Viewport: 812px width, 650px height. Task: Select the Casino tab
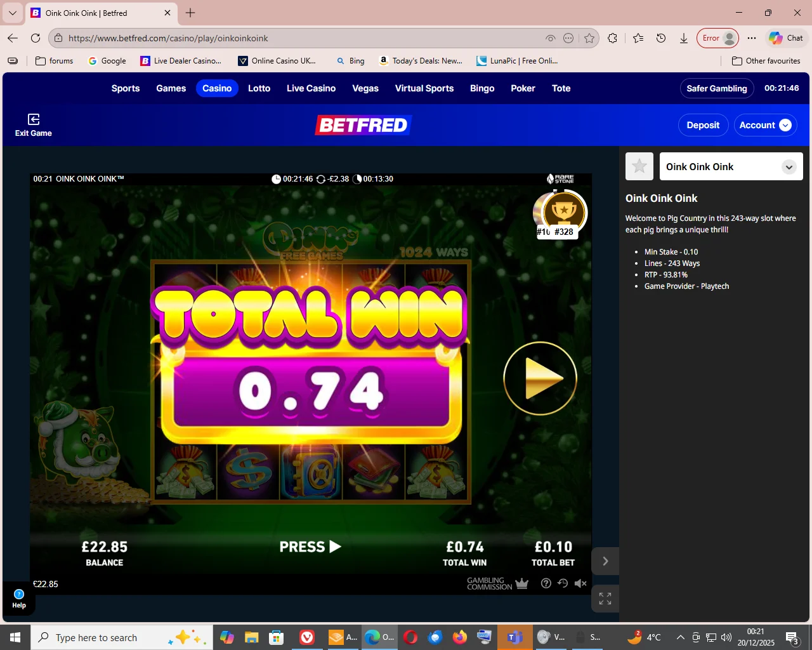pyautogui.click(x=217, y=88)
